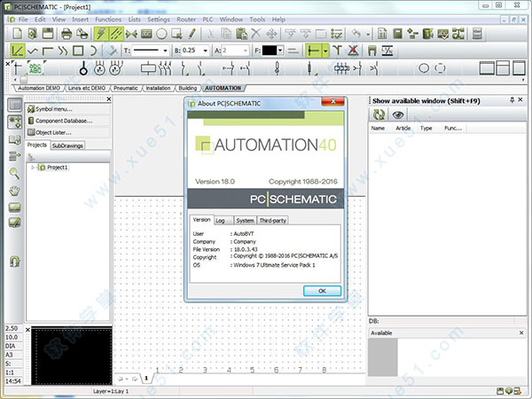Click the black line color swatch
This screenshot has height=399, width=532.
pyautogui.click(x=270, y=51)
